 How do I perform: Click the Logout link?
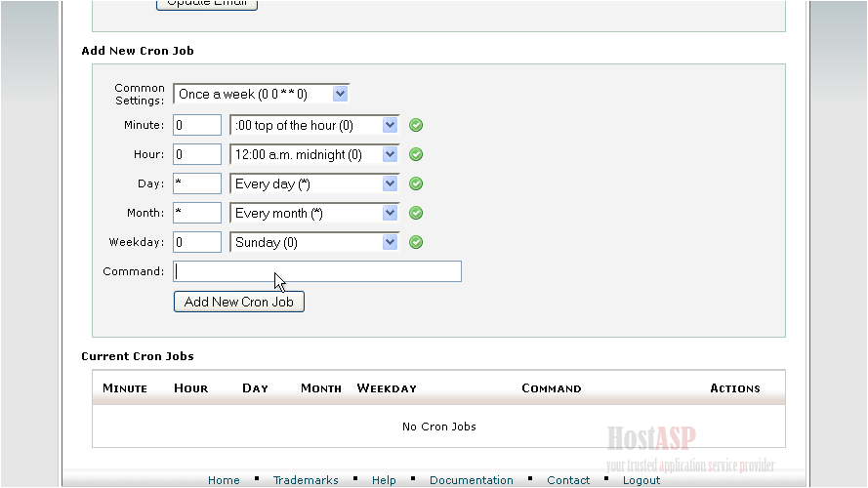pos(641,480)
